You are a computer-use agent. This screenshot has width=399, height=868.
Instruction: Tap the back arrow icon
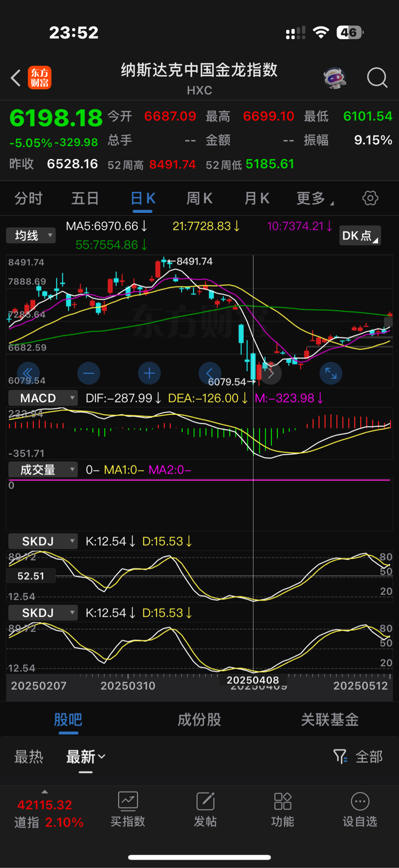[16, 78]
